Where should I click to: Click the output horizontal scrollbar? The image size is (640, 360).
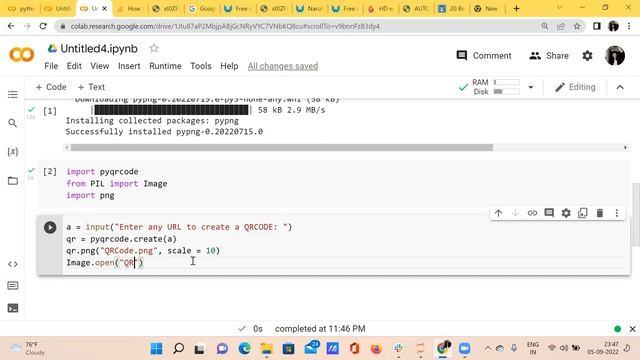pos(282,147)
